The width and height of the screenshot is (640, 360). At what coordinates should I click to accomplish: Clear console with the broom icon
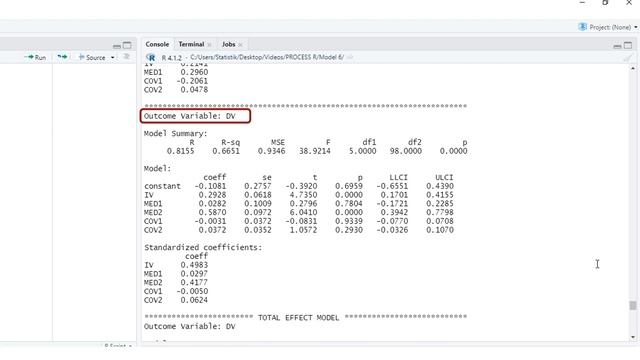click(627, 58)
